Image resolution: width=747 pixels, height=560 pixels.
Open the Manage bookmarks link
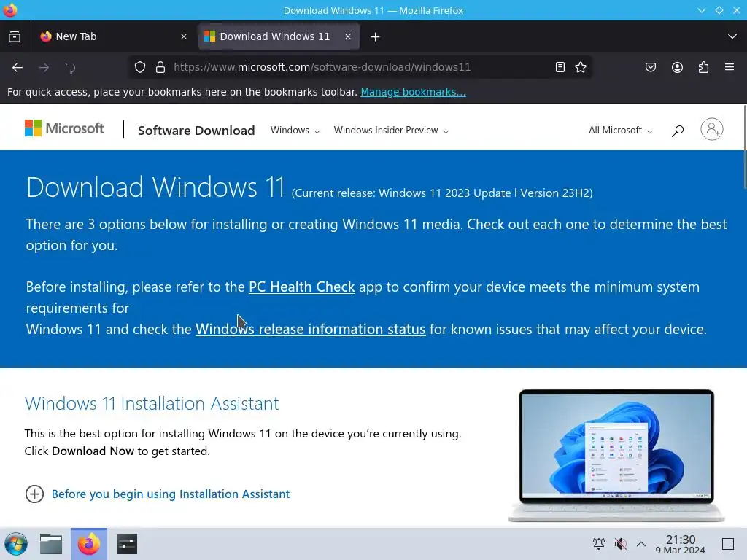pos(413,92)
